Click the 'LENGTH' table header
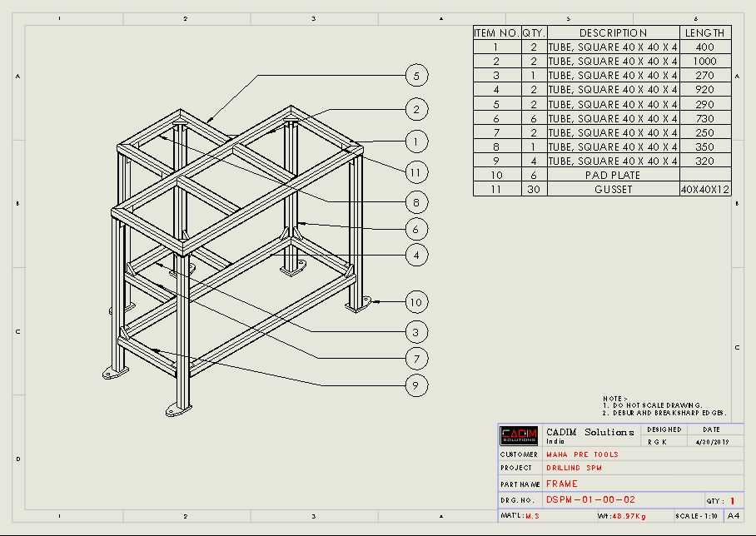The height and width of the screenshot is (536, 756). [x=705, y=32]
